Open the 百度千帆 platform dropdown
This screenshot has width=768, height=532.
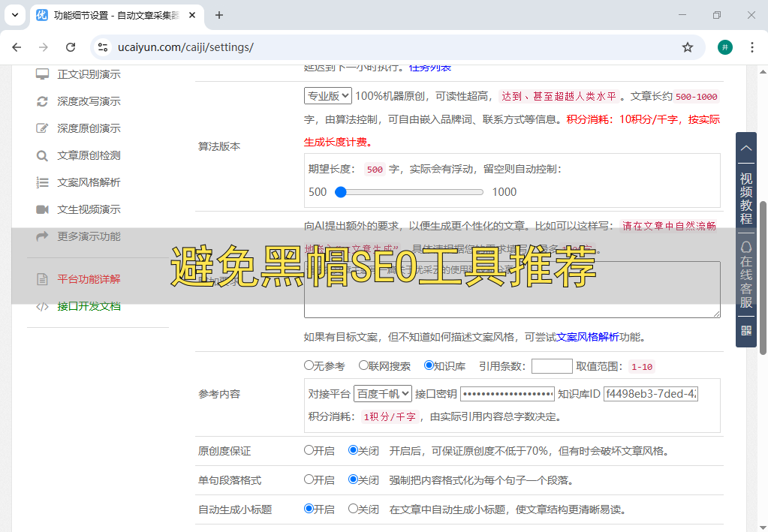[383, 393]
